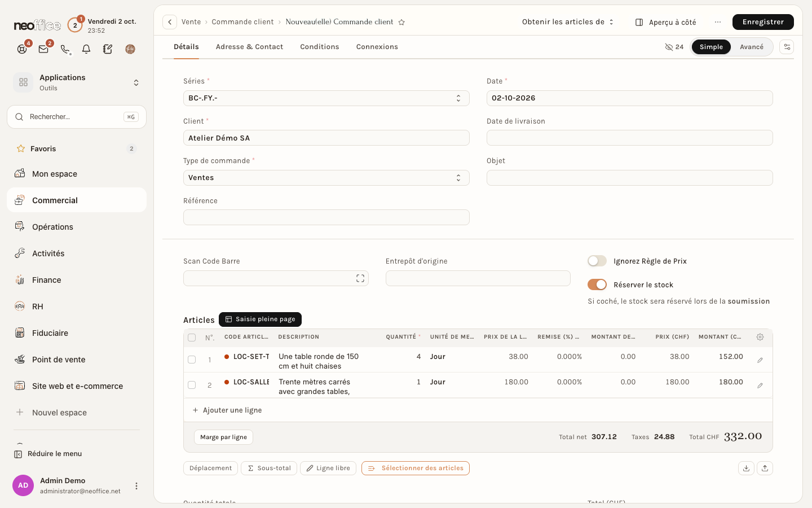Open the three-dots more options menu

coord(718,22)
